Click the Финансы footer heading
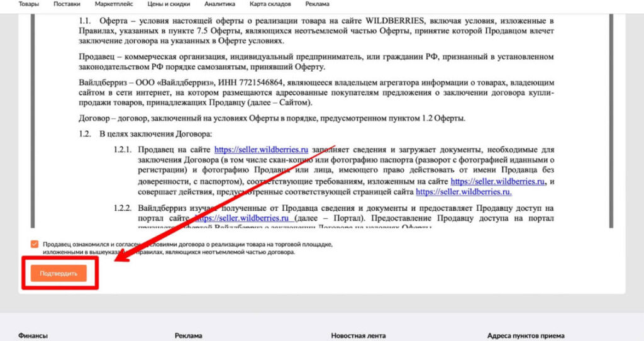The height and width of the screenshot is (341, 644). click(33, 336)
